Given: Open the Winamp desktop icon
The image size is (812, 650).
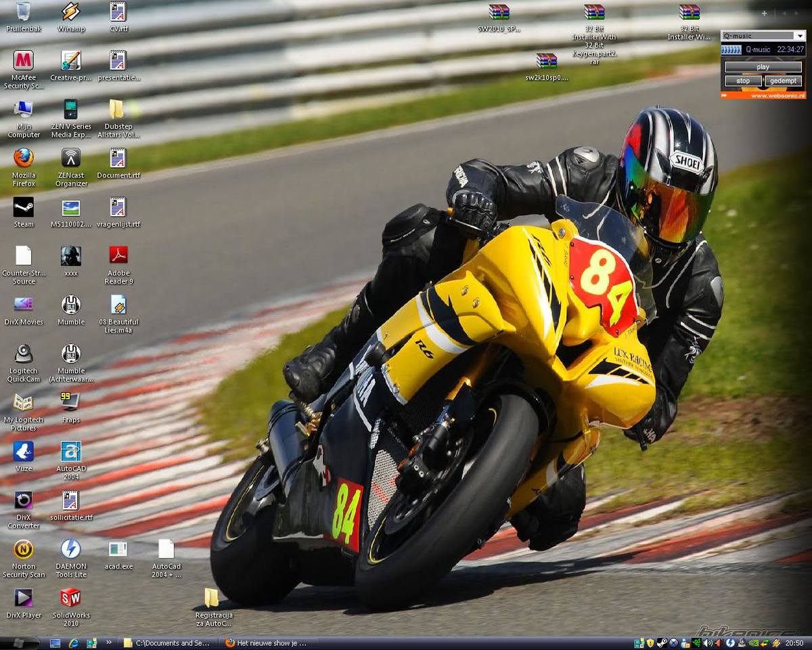Looking at the screenshot, I should pyautogui.click(x=71, y=12).
